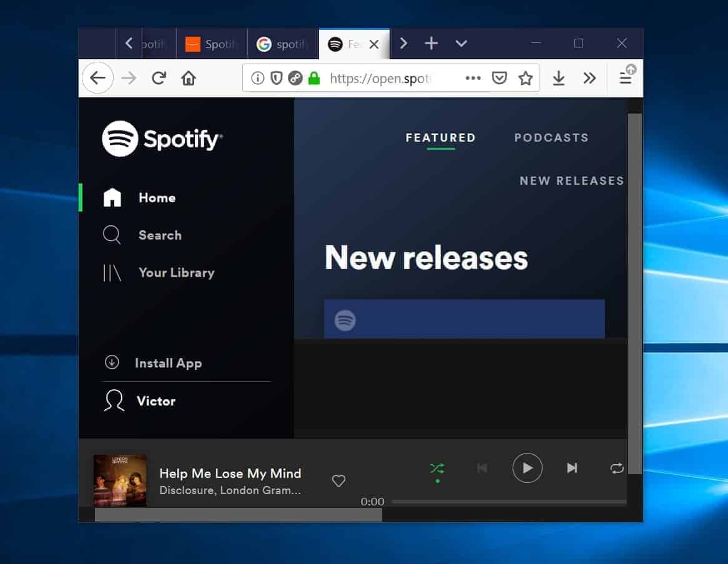
Task: Play the current track
Action: click(528, 468)
